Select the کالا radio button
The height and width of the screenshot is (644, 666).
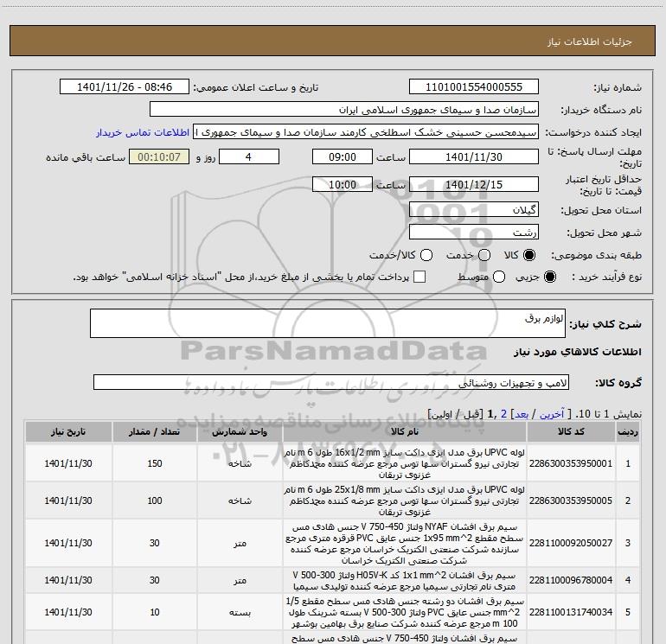point(529,255)
